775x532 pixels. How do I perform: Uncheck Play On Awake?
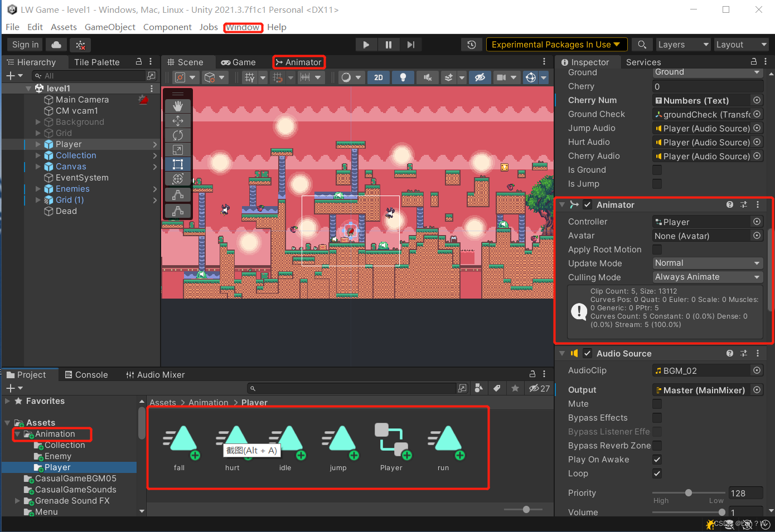[x=657, y=460]
